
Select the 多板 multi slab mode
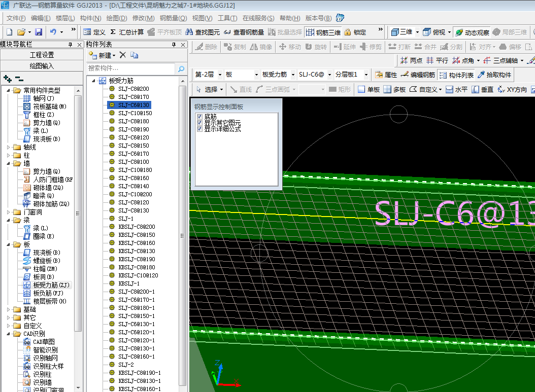(394, 89)
